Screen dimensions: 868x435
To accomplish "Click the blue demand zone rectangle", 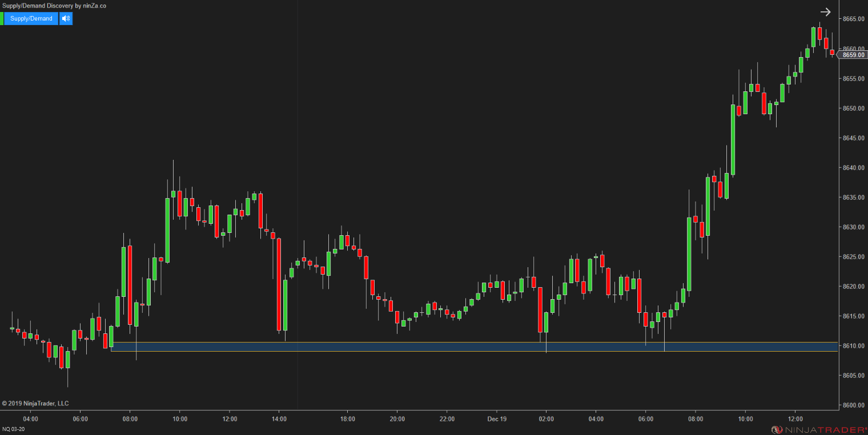I will tap(400, 347).
